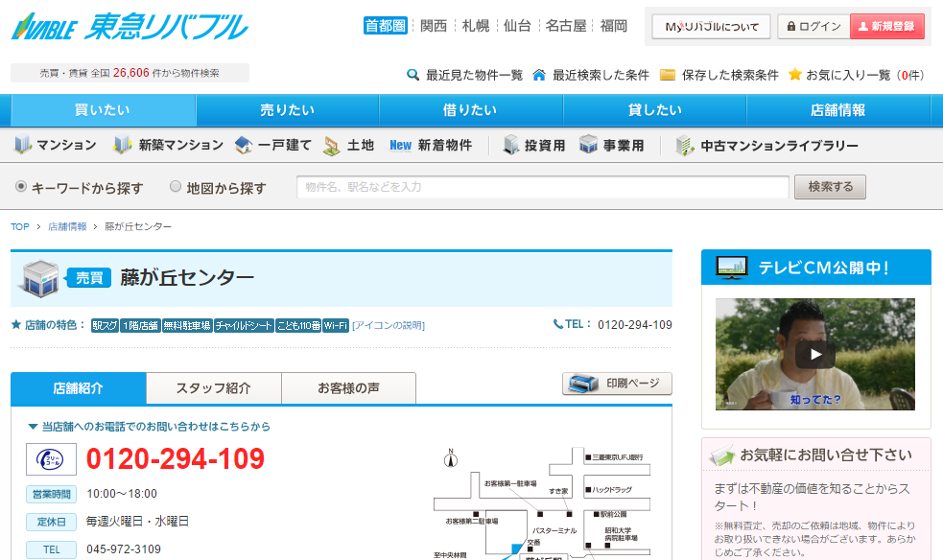Select the 関西 region link
943x560 pixels.
point(434,26)
